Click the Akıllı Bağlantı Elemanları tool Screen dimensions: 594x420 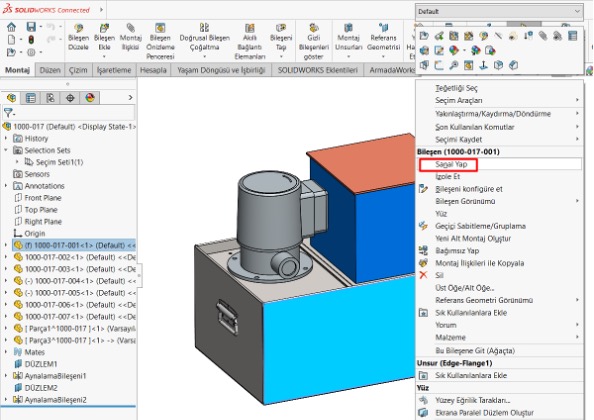tap(250, 41)
